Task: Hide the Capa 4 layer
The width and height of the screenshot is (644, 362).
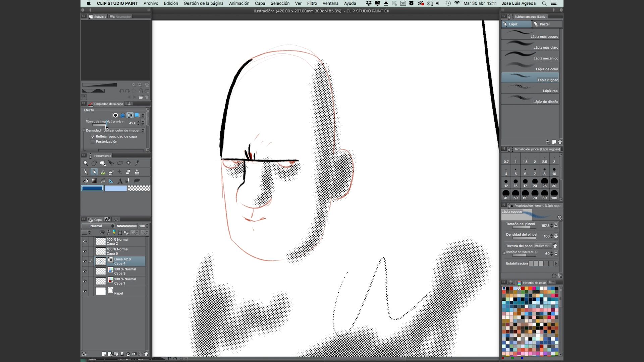Action: 85,261
